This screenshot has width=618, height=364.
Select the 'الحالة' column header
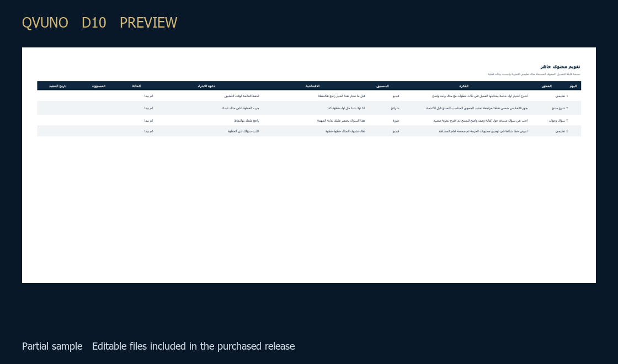coord(136,86)
